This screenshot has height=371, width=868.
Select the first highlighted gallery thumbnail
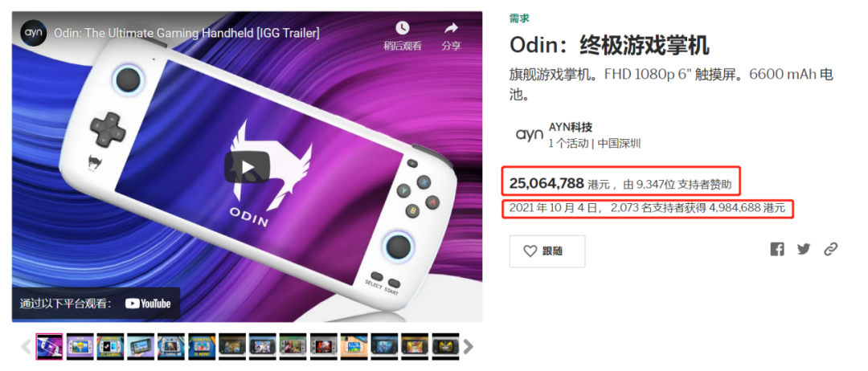(49, 347)
